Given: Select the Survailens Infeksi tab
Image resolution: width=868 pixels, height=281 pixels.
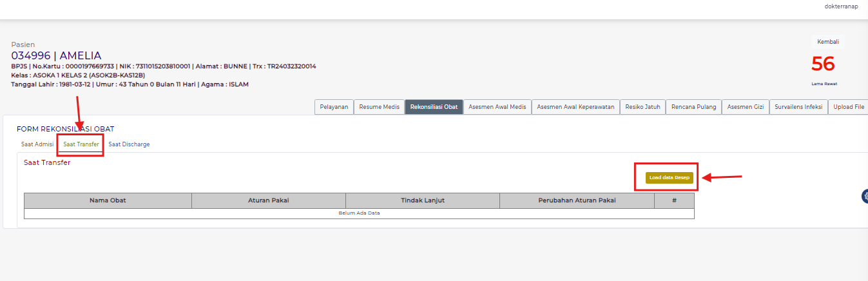Looking at the screenshot, I should point(798,107).
